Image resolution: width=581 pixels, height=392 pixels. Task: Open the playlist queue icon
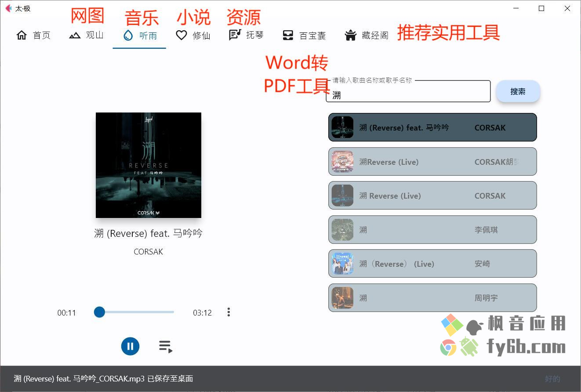click(166, 347)
